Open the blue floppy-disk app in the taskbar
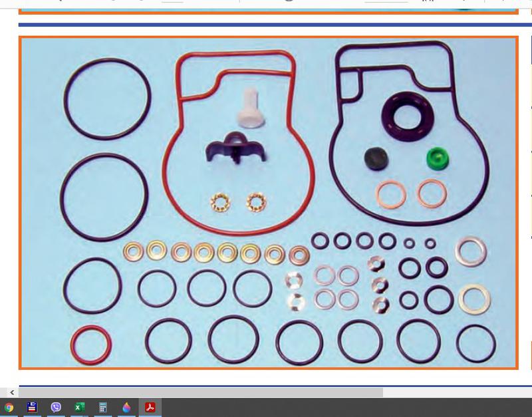The height and width of the screenshot is (417, 532). (32, 407)
